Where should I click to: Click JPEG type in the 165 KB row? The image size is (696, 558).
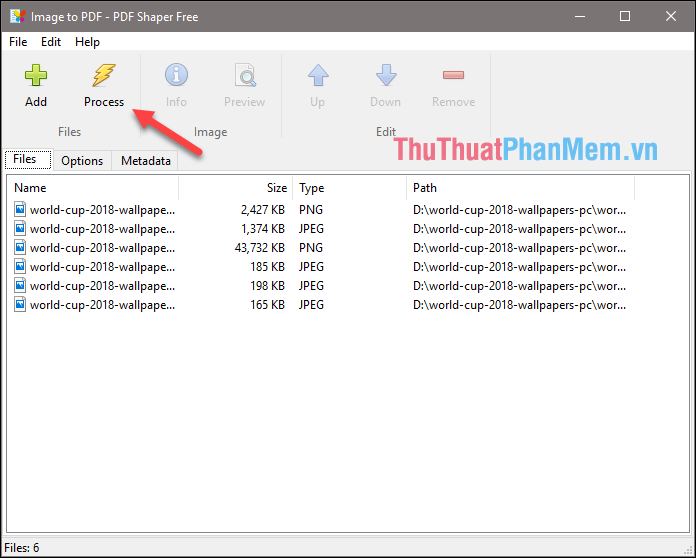coord(312,305)
